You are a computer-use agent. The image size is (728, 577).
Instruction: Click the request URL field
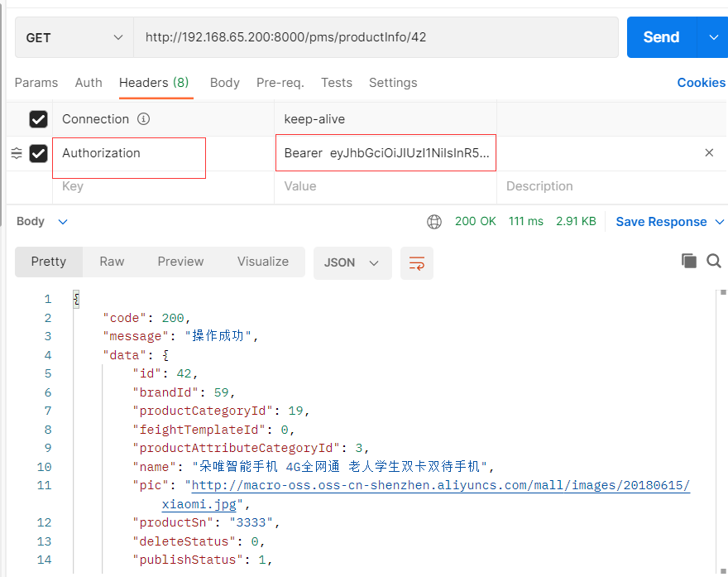click(x=376, y=37)
